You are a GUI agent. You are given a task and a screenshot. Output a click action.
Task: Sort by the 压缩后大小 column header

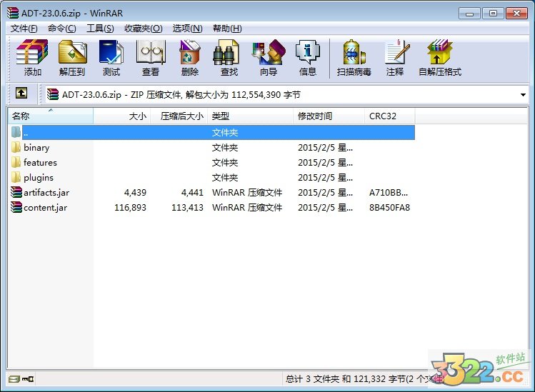point(179,116)
